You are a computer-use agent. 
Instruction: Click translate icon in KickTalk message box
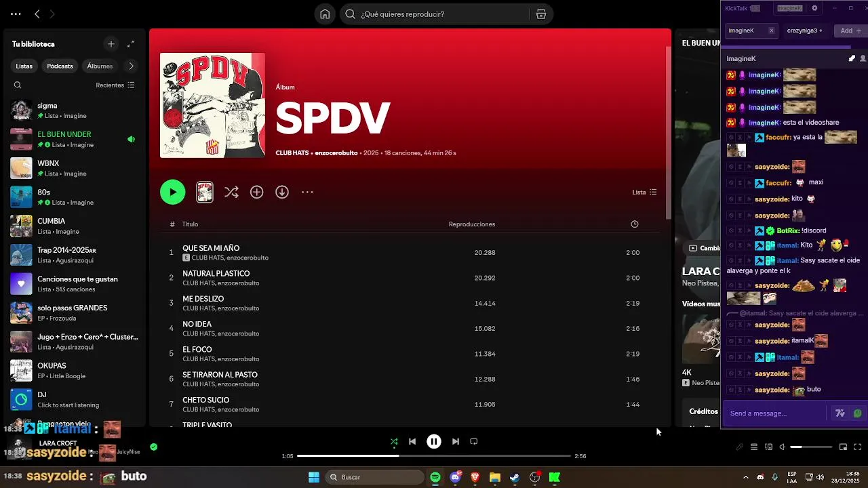click(840, 413)
